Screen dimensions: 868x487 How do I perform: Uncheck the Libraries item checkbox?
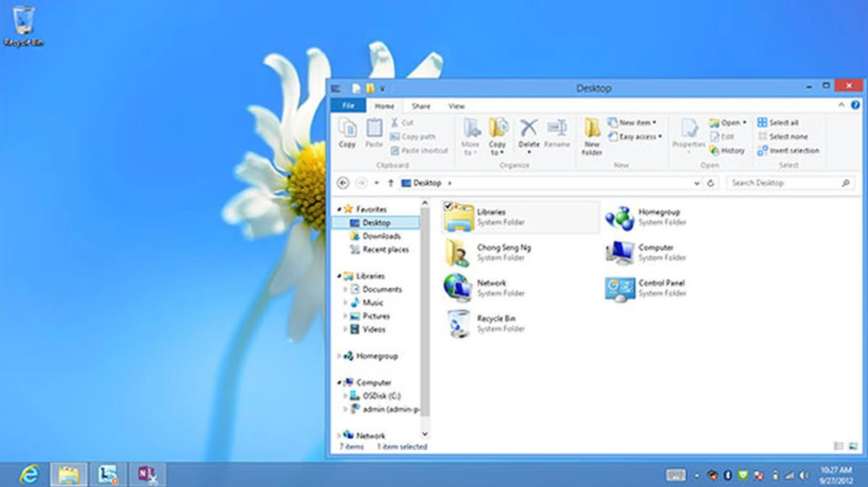[448, 206]
